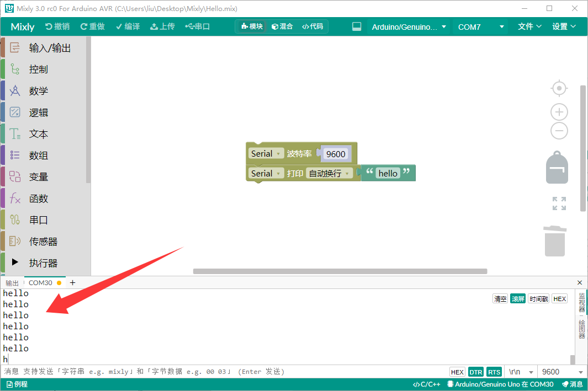Viewport: 588px width, 391px height.
Task: Open 消息 messages in status bar
Action: (x=572, y=384)
